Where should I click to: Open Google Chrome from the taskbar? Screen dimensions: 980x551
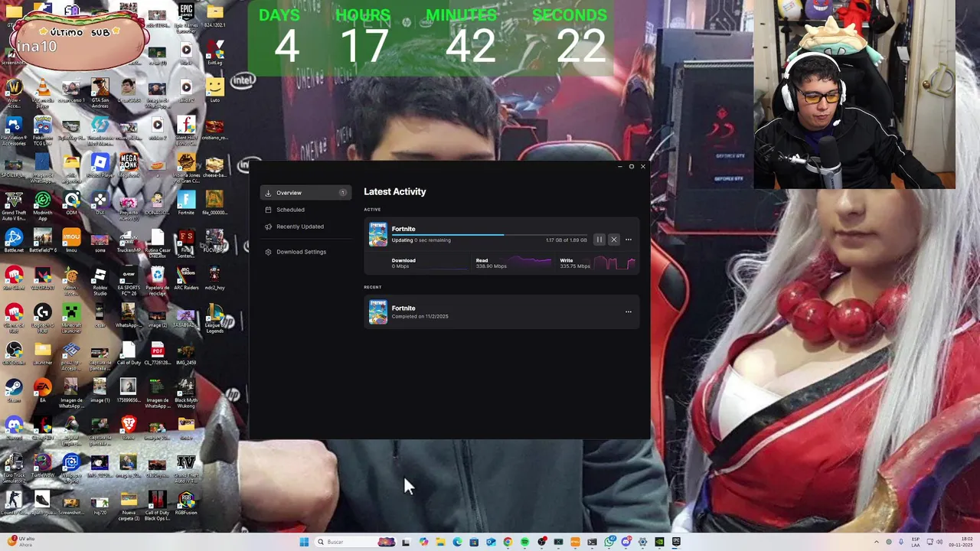(x=508, y=542)
